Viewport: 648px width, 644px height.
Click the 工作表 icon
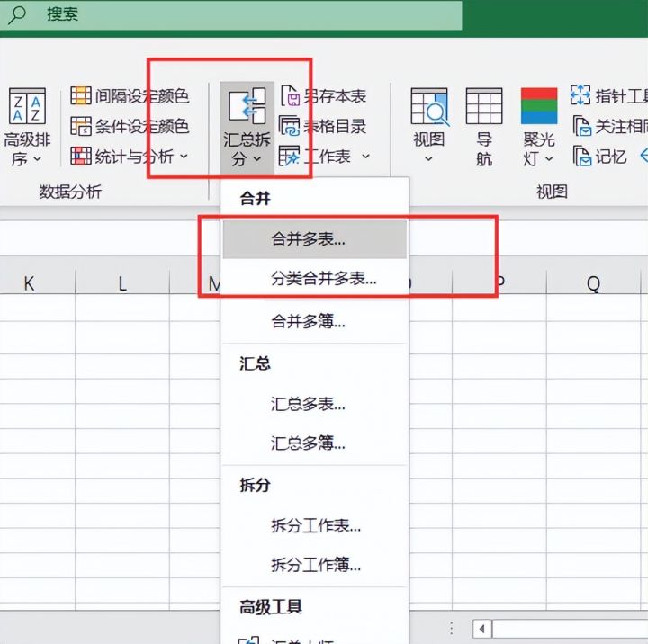pos(289,156)
